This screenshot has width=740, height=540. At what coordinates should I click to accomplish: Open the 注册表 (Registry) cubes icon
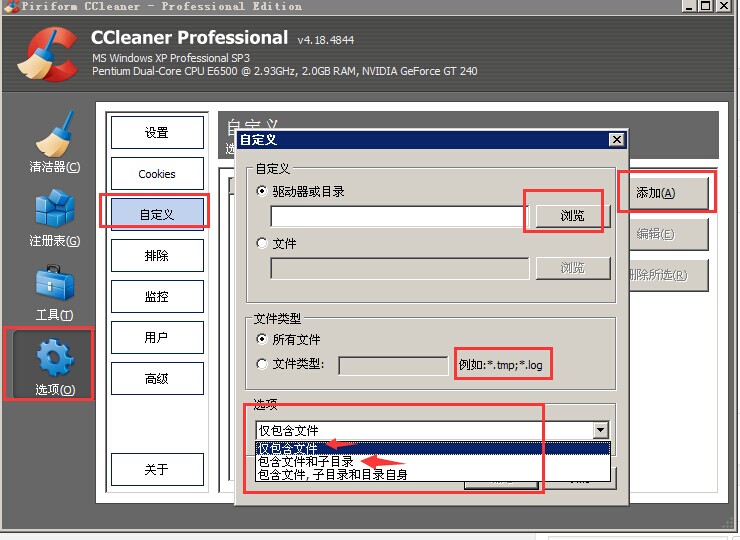click(x=55, y=210)
